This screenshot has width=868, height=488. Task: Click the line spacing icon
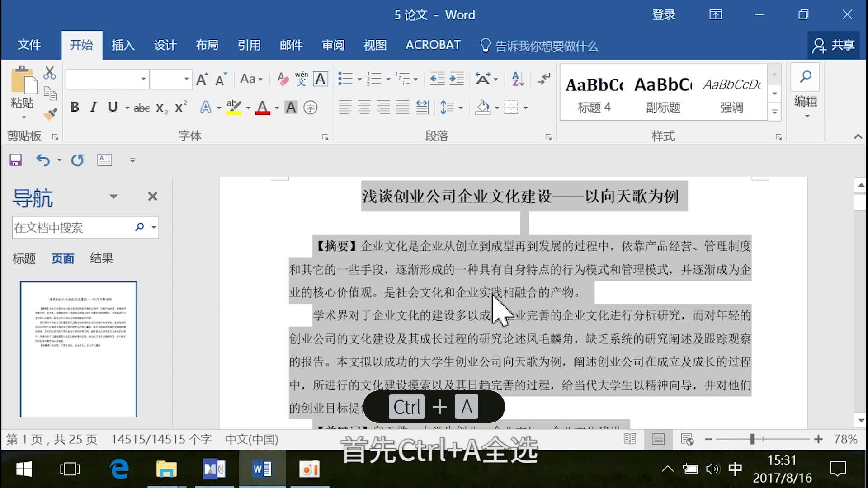pos(448,108)
